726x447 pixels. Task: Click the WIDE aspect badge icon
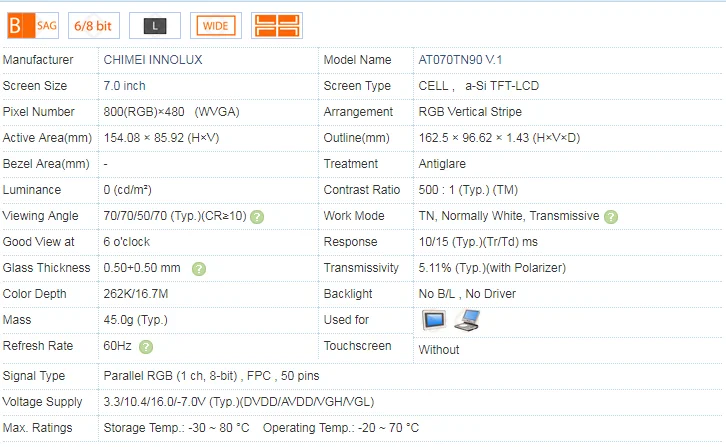pyautogui.click(x=216, y=25)
